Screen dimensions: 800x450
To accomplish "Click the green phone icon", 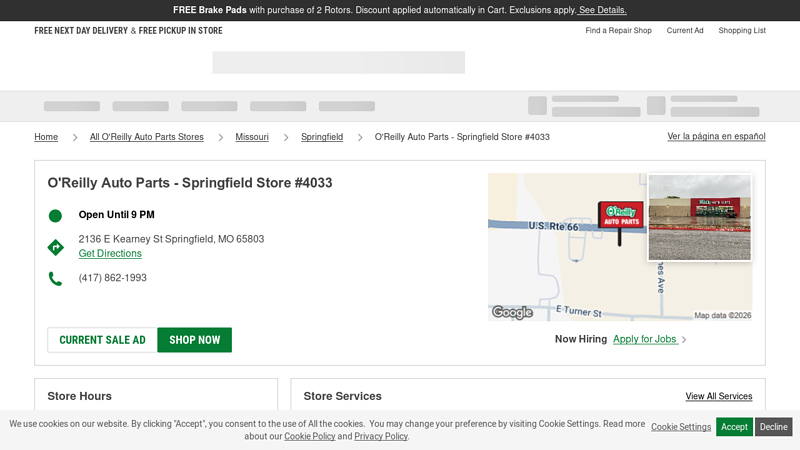I will tap(55, 279).
